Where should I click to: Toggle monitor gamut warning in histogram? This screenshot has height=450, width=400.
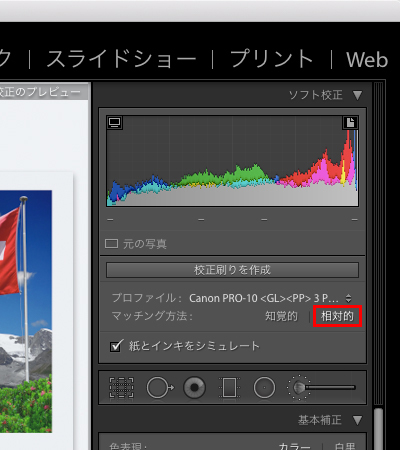coord(114,122)
